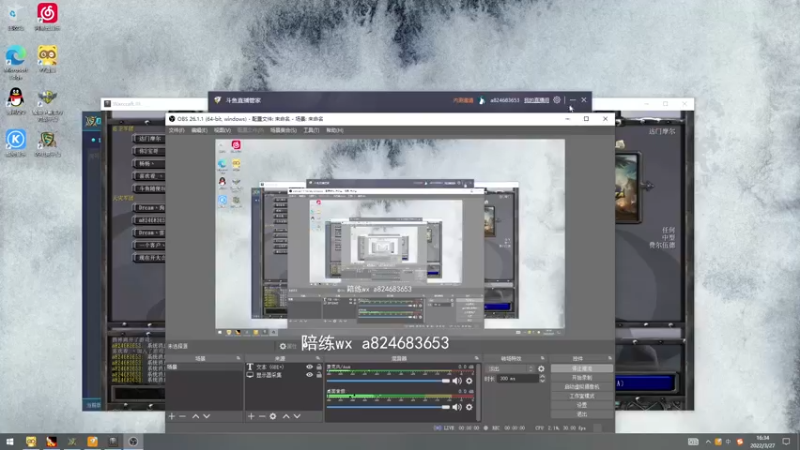
Task: Toggle the lock on the text (GDI+) source
Action: [319, 367]
